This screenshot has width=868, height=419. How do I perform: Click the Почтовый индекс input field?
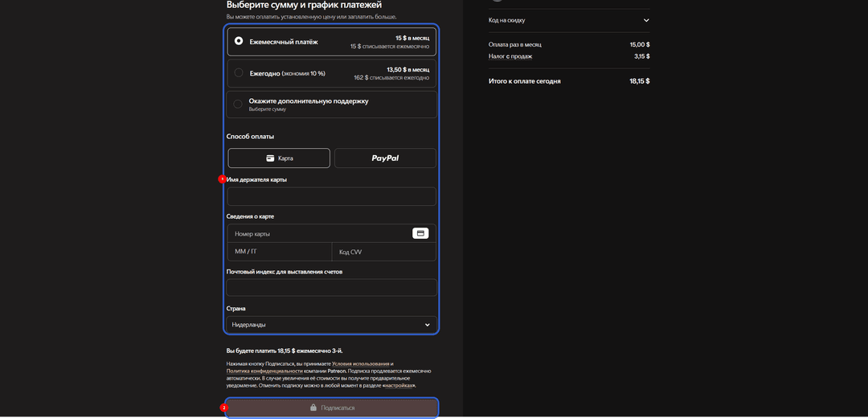(332, 288)
